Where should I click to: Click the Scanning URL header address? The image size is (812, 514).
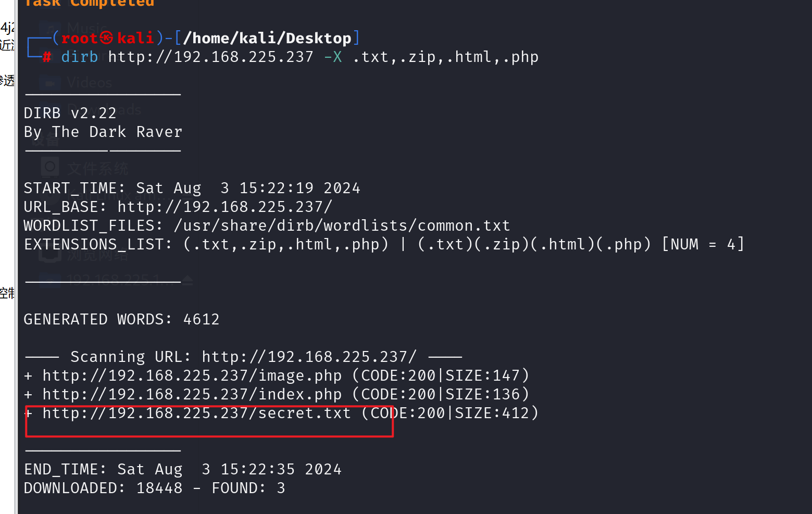(x=309, y=357)
